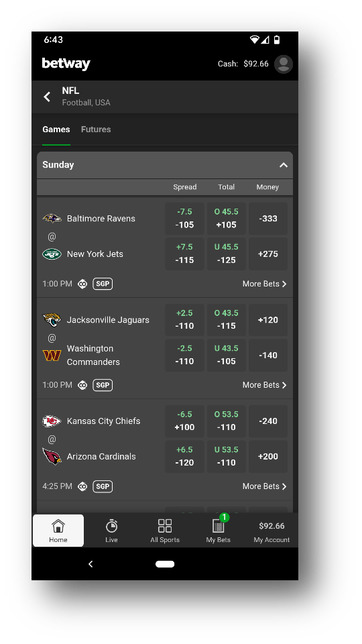
Task: Tap the Home icon in bottom bar
Action: click(x=58, y=526)
